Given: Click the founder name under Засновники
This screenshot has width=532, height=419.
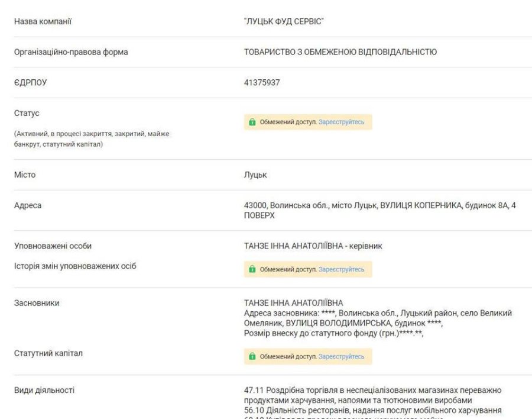Looking at the screenshot, I should (x=293, y=303).
